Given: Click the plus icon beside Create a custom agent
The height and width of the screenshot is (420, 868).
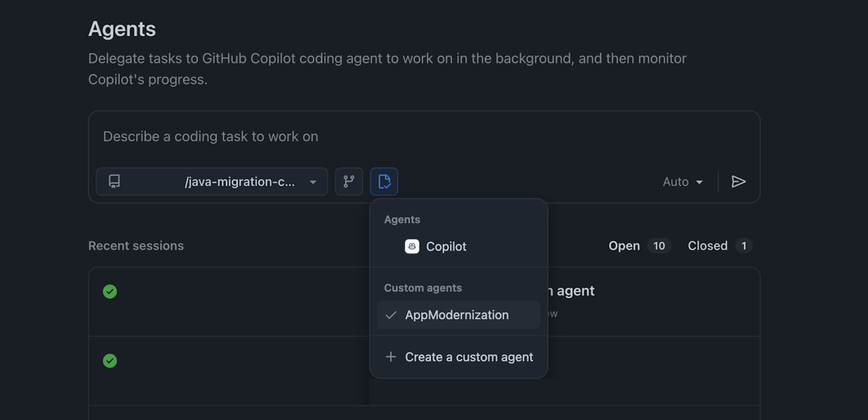Looking at the screenshot, I should 391,357.
